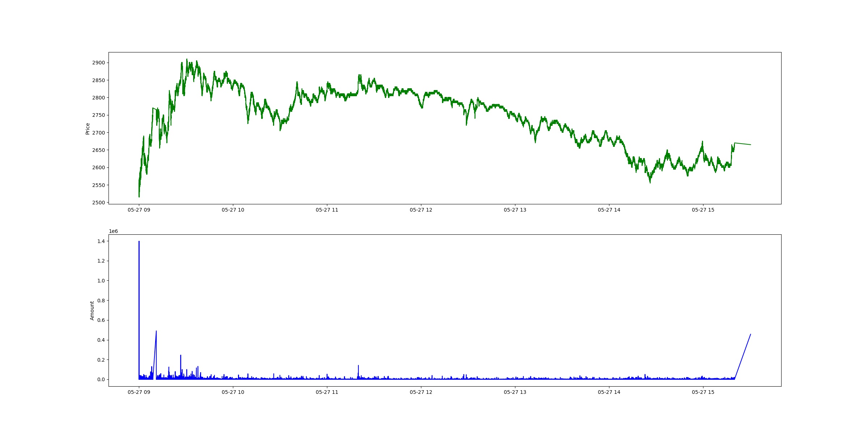Click the 1e6 scale notation above the Amount chart

point(113,231)
